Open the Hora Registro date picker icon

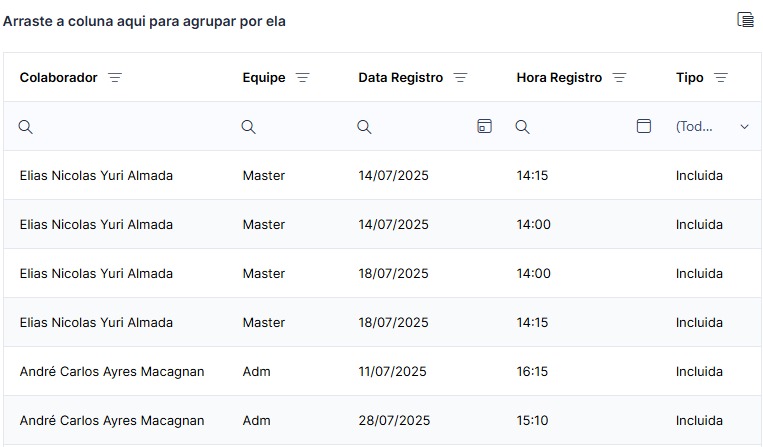(x=644, y=126)
